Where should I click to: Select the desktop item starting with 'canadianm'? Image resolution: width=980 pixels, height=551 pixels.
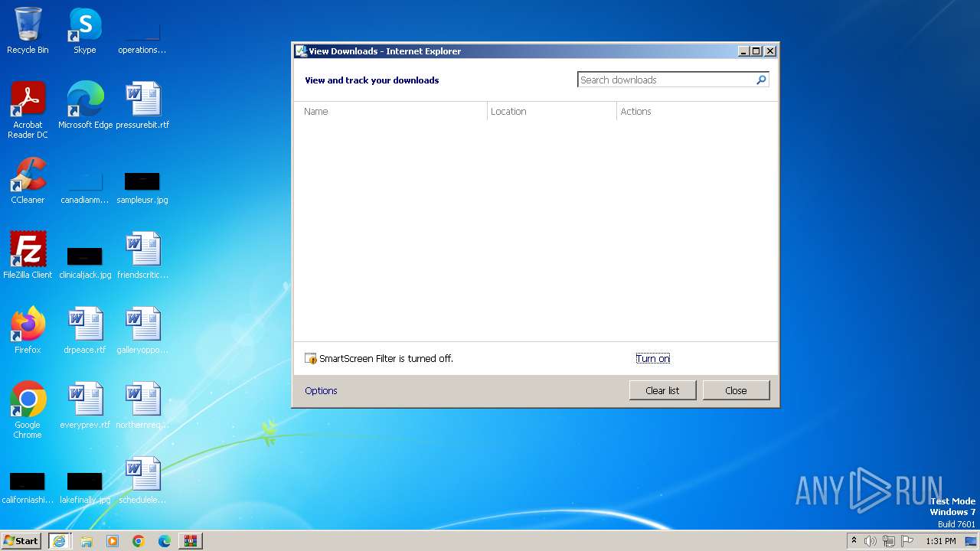tap(85, 186)
